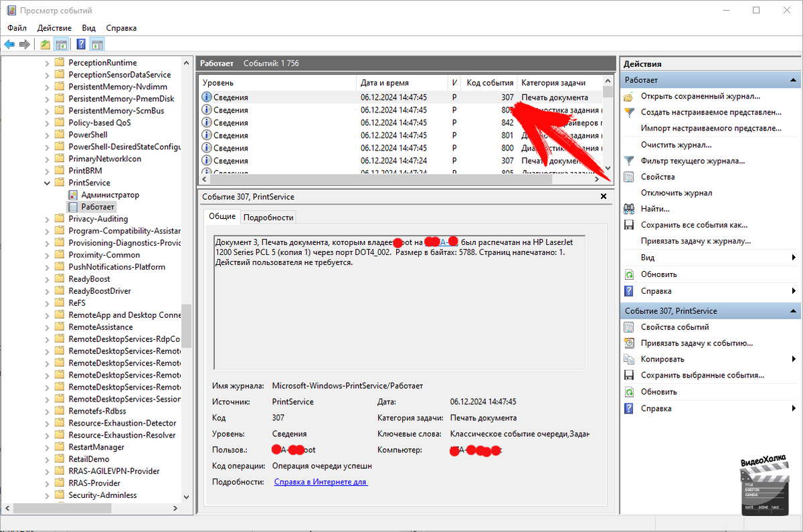Open the Вид submenu arrow in actions
This screenshot has height=532, width=803.
pyautogui.click(x=794, y=258)
